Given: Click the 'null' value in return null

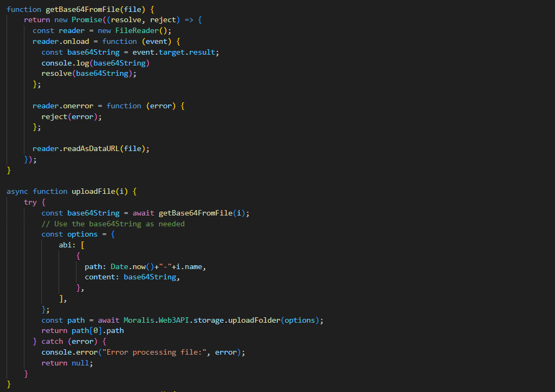Looking at the screenshot, I should tap(80, 363).
